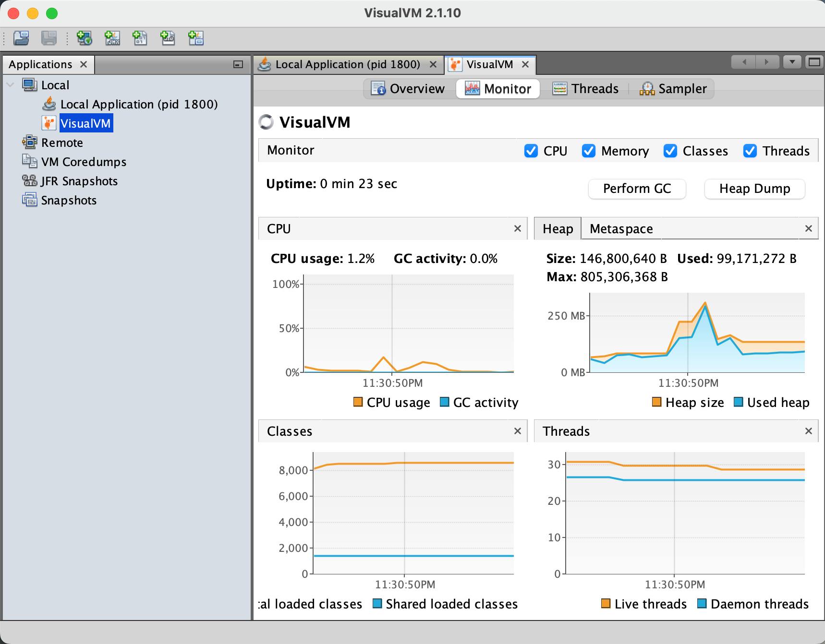Viewport: 825px width, 644px height.
Task: Click the blue Used heap legend swatch
Action: (x=739, y=402)
